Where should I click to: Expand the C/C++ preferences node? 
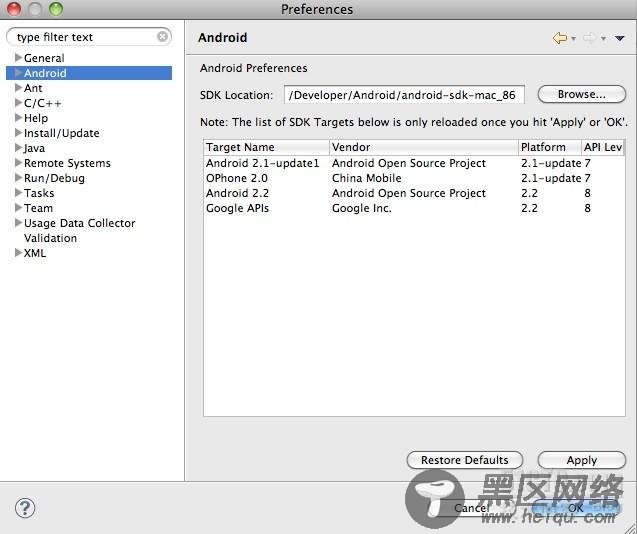coord(18,103)
